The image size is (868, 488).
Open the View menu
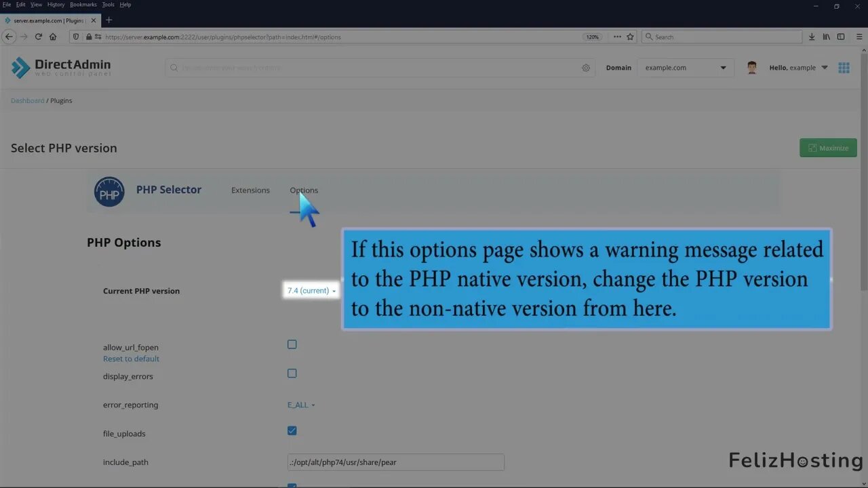(x=36, y=5)
